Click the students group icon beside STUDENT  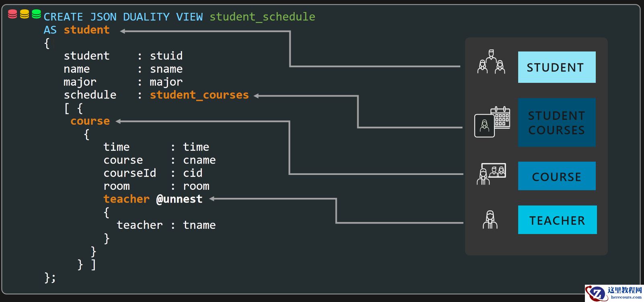[x=491, y=62]
